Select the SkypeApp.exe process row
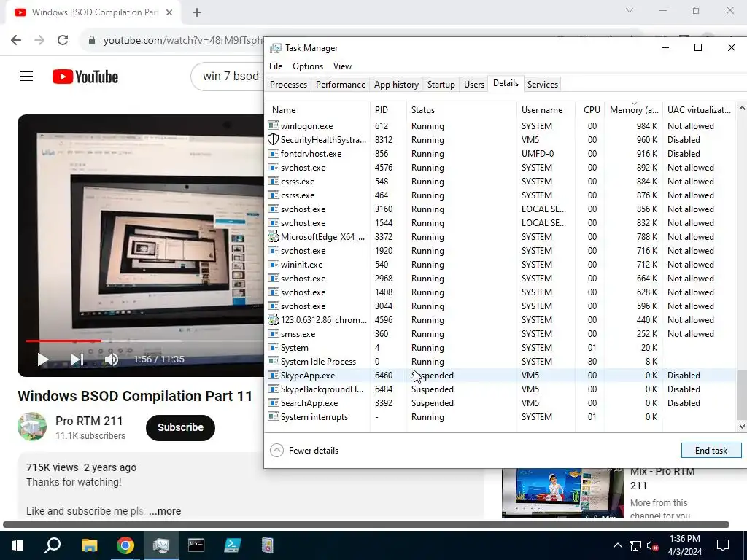The image size is (747, 560). [x=500, y=376]
